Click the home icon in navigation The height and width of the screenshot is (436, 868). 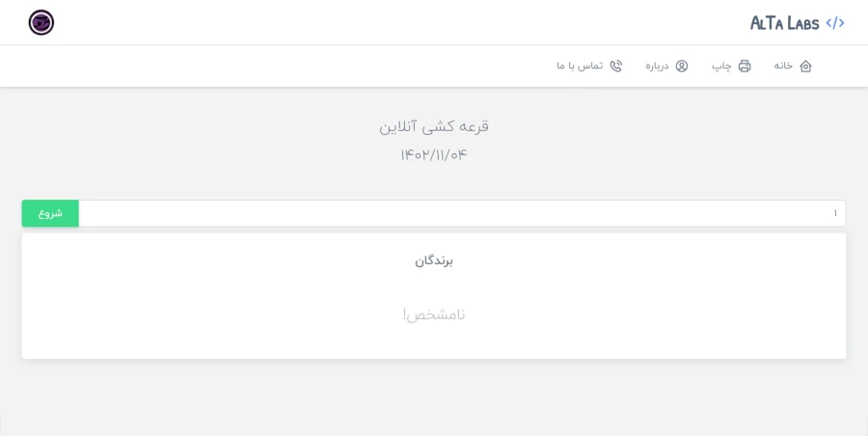pyautogui.click(x=805, y=66)
